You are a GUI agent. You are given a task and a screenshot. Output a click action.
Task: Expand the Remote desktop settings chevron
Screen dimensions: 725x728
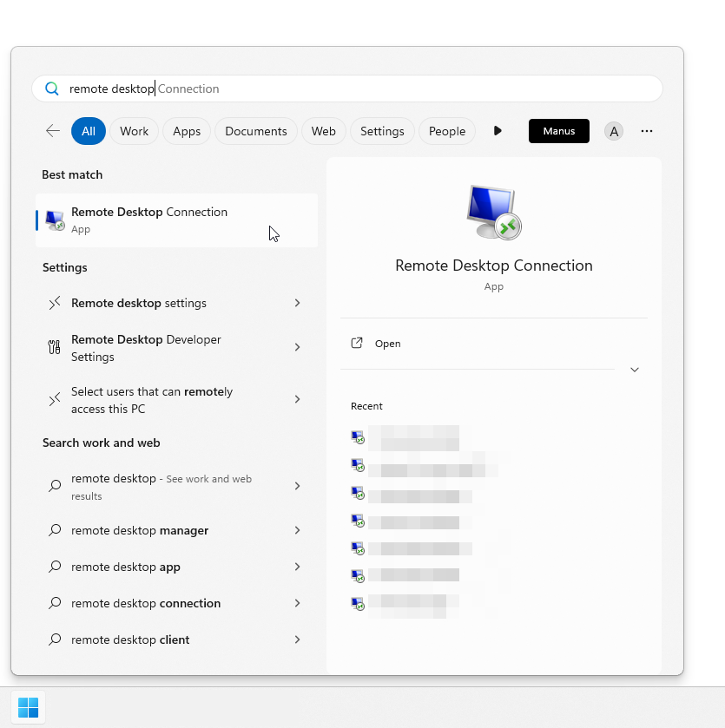(297, 303)
